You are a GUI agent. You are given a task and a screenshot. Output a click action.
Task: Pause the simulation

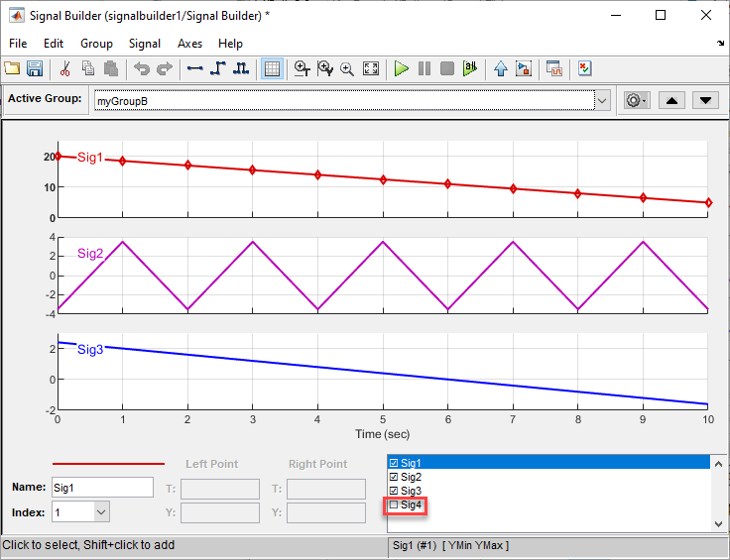(x=425, y=68)
